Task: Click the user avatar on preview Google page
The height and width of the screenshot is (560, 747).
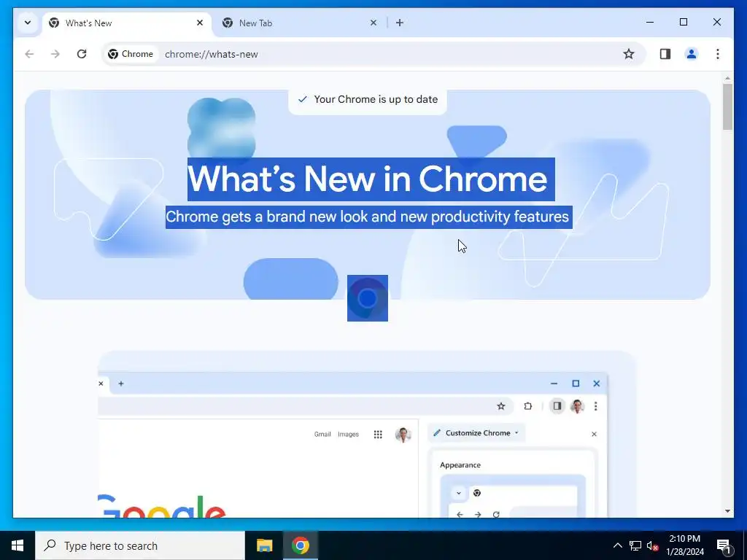Action: pos(403,435)
